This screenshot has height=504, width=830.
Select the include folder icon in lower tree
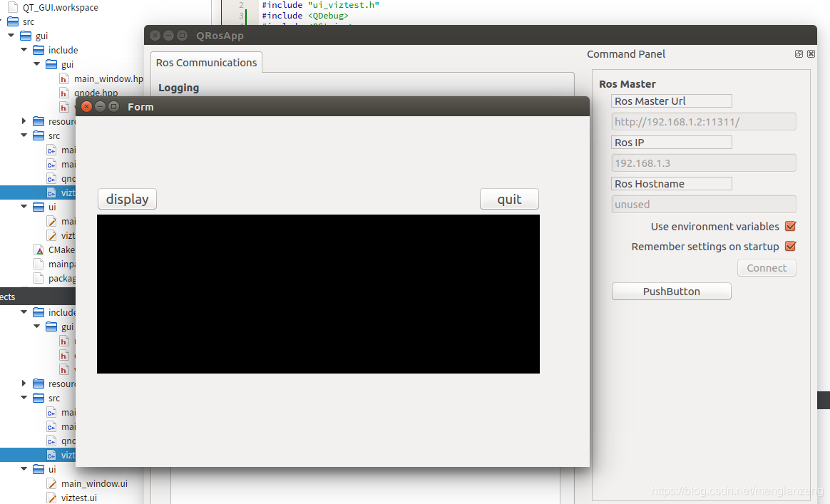pyautogui.click(x=39, y=312)
